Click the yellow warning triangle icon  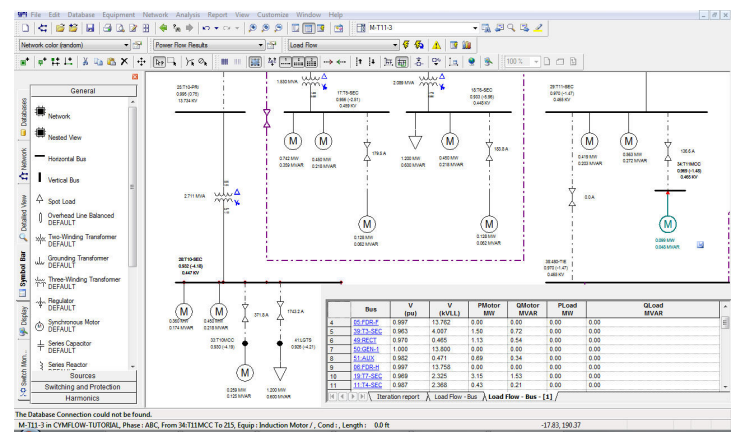(436, 45)
